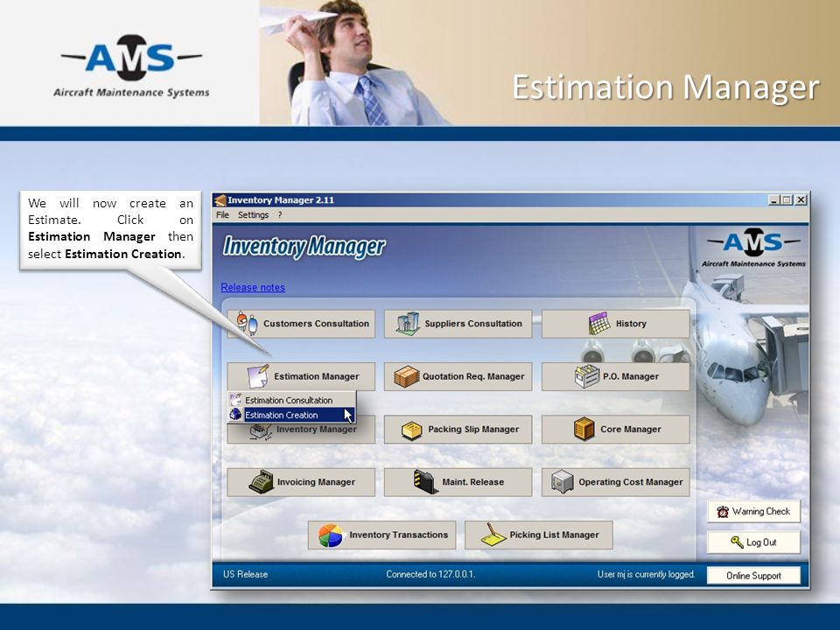Click the Invoicing Manager cash register icon
Image resolution: width=840 pixels, height=630 pixels.
point(261,481)
